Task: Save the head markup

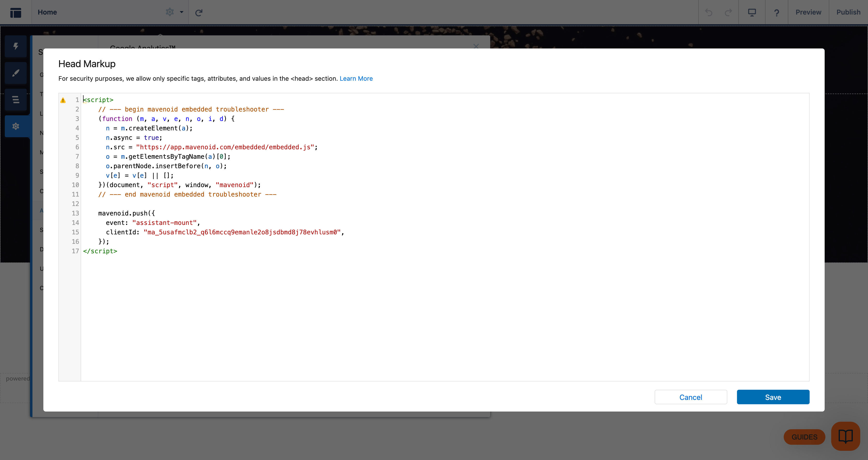Action: [773, 397]
